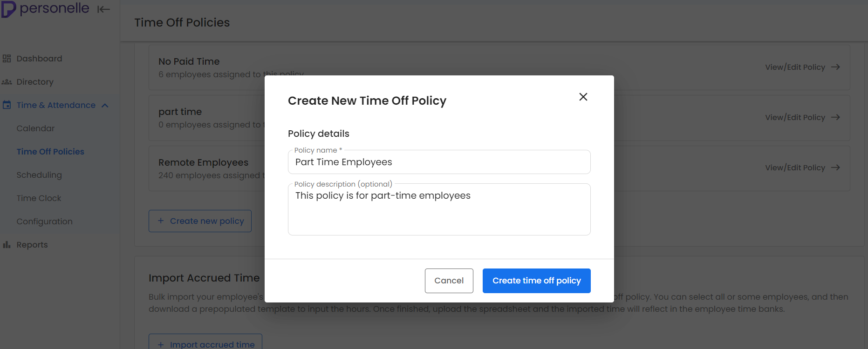This screenshot has height=349, width=868.
Task: Open the Calendar sidebar entry
Action: [x=35, y=128]
